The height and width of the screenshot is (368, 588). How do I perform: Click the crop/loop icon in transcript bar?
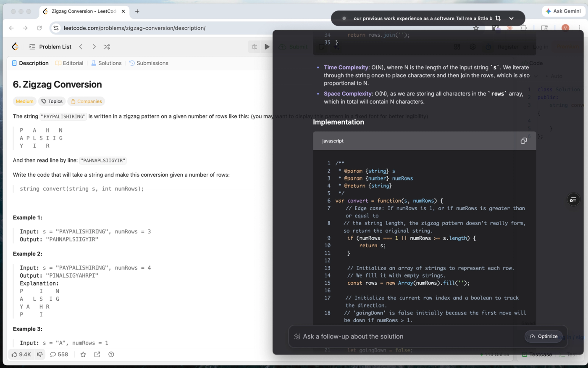pyautogui.click(x=498, y=19)
